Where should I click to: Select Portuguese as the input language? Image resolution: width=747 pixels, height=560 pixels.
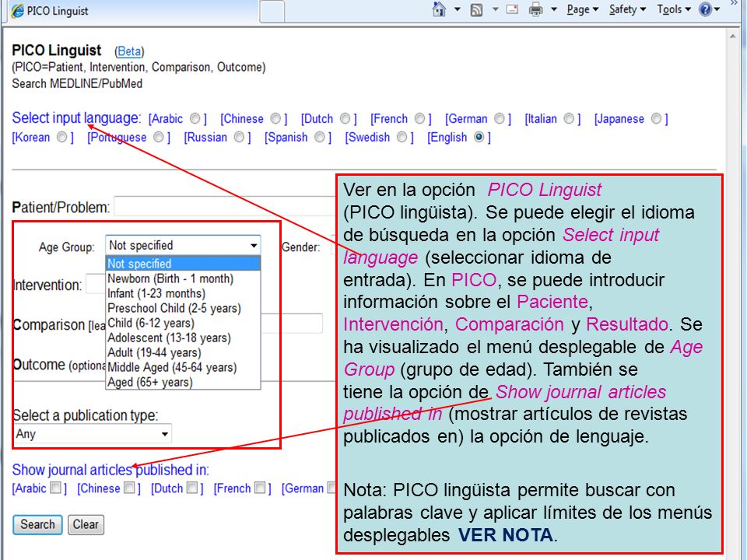[159, 137]
